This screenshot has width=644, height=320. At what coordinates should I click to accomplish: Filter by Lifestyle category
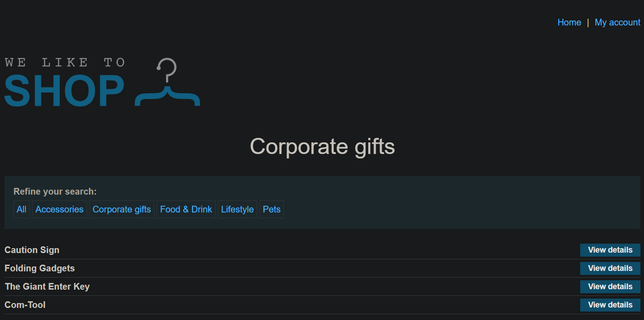(237, 209)
